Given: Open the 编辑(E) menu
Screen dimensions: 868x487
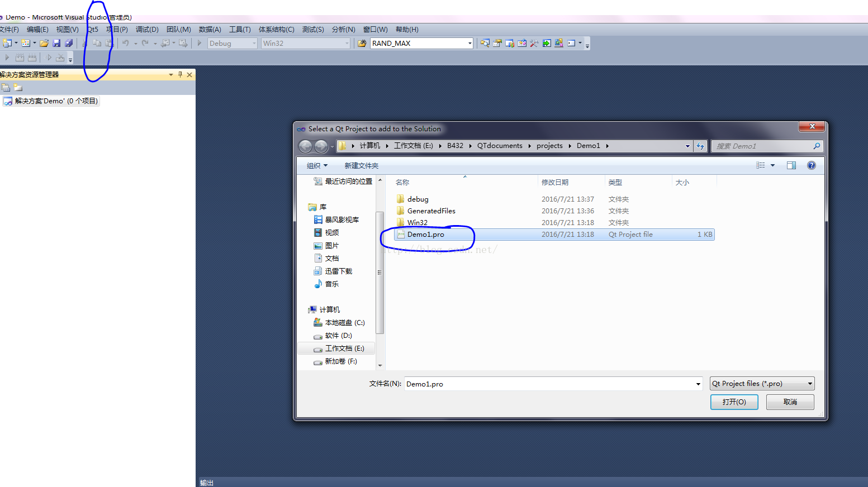Looking at the screenshot, I should [37, 30].
